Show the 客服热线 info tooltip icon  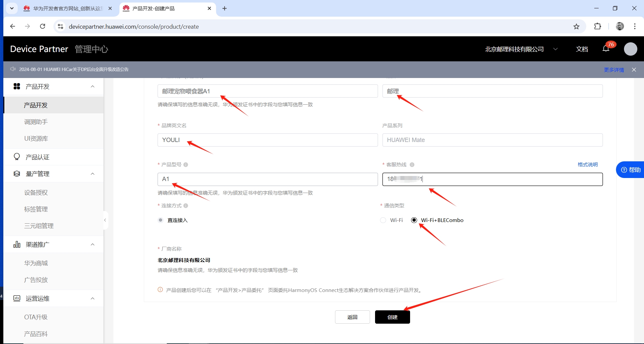[412, 164]
